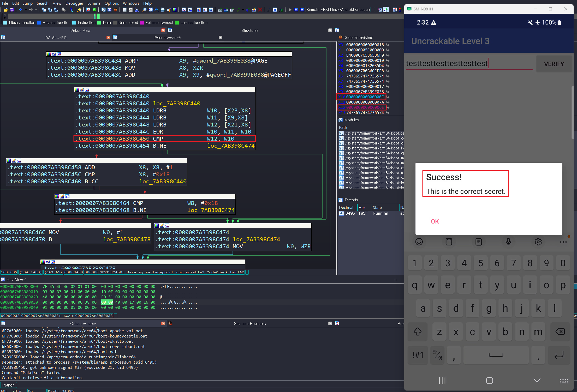Open the Lumina menu
577x392 pixels.
click(94, 3)
